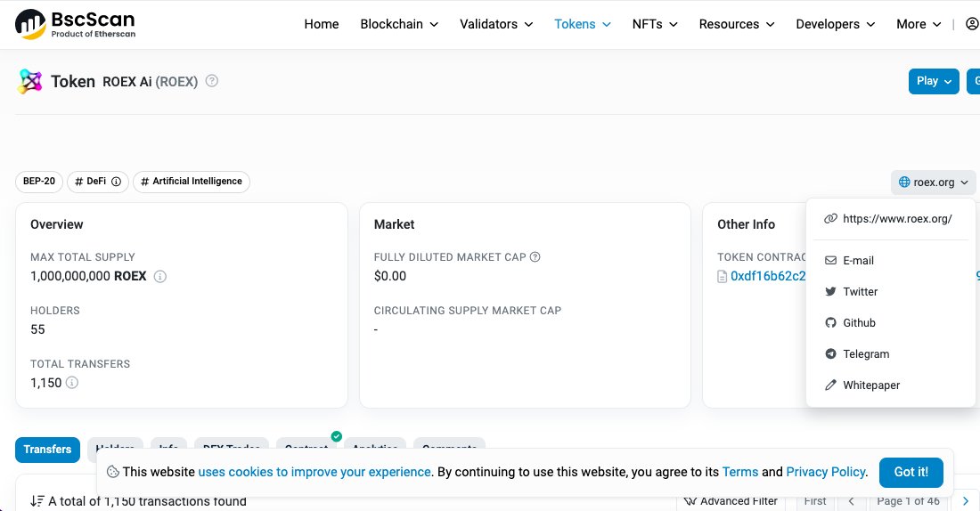This screenshot has height=511, width=980.
Task: Click the Telegram icon
Action: [x=830, y=354]
